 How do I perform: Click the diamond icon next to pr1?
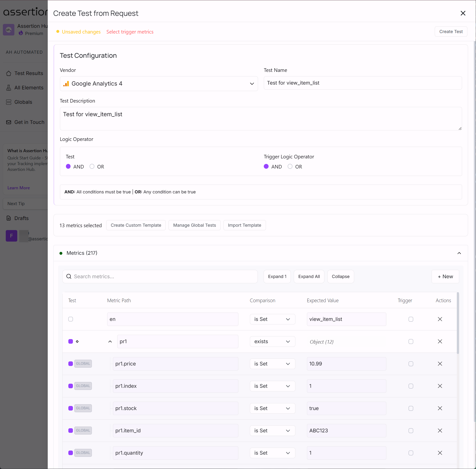[x=77, y=342]
